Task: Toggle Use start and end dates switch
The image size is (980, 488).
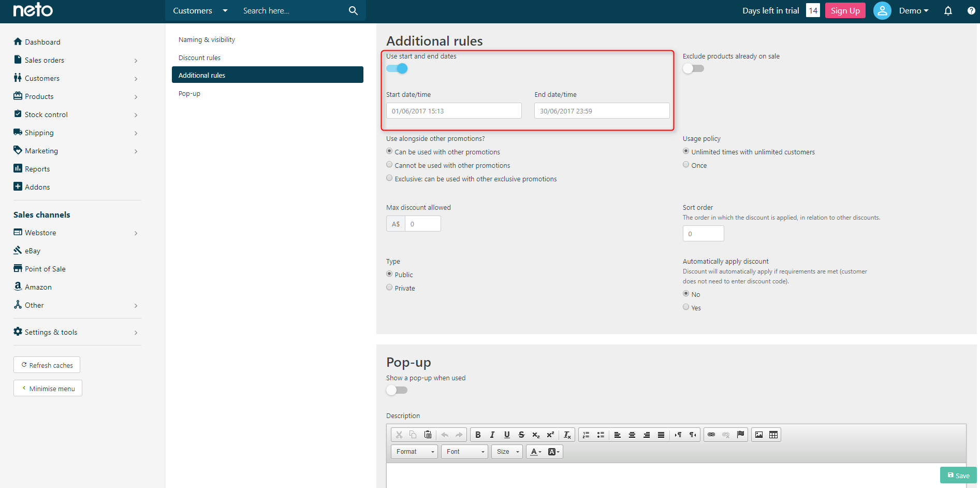Action: tap(397, 68)
